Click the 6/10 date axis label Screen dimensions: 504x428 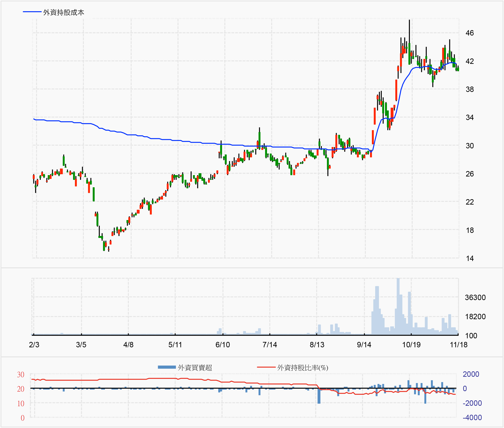tap(223, 345)
